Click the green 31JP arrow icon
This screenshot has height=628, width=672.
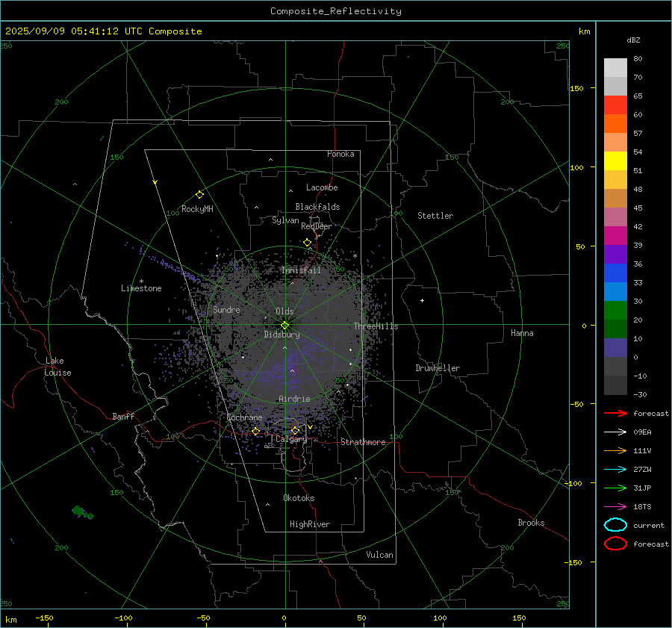click(615, 488)
